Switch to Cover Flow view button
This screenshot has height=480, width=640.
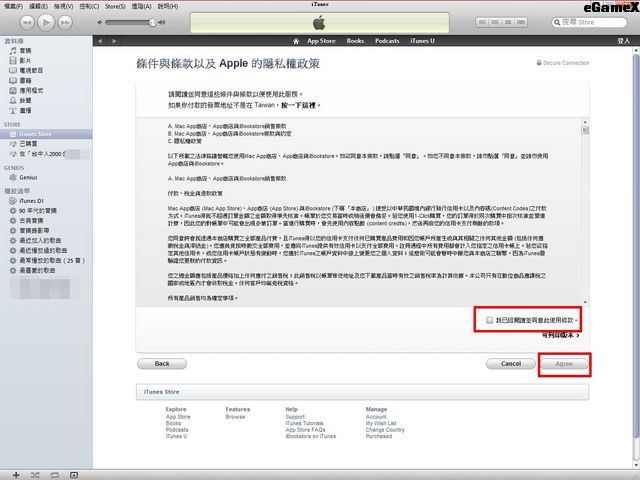(521, 22)
